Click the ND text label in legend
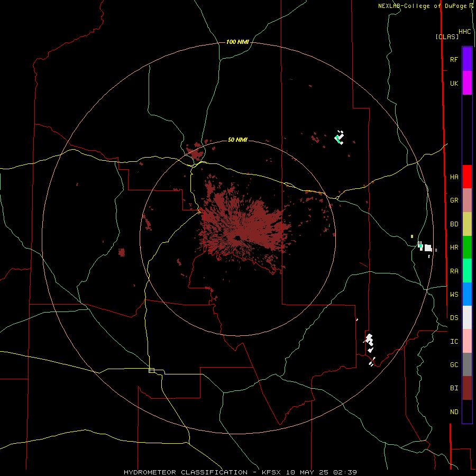This screenshot has width=476, height=476. (454, 412)
